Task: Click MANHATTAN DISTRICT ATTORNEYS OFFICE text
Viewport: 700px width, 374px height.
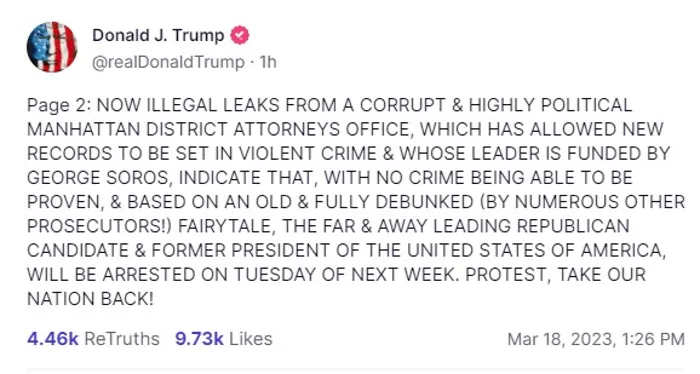Action: 218,129
